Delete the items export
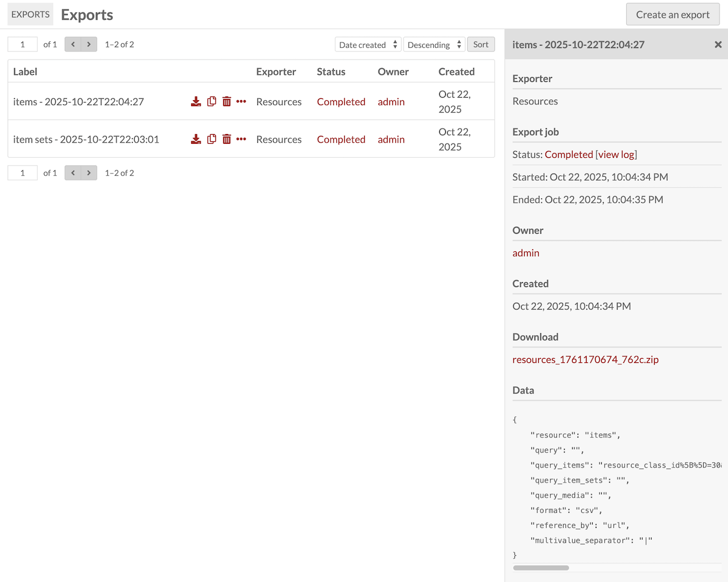Screen dimensions: 728x582 (226, 101)
